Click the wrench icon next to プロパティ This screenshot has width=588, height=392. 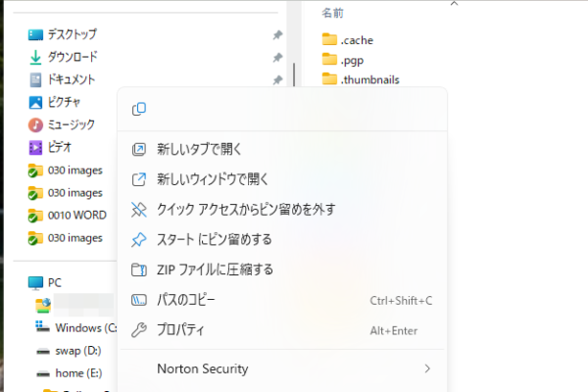tap(139, 330)
